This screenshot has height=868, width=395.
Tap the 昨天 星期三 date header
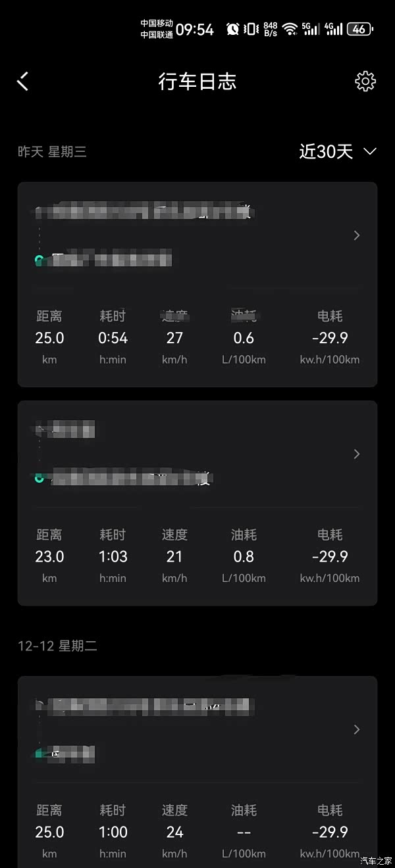53,152
